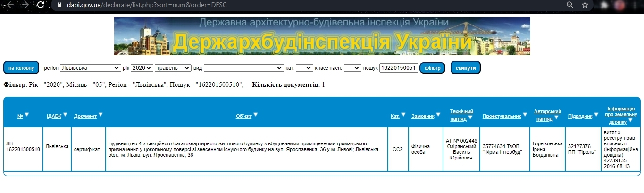Screen dimensions: 644x193
Task: Click the 'Горніковська Ірина Богданівна' cell
Action: point(547,149)
